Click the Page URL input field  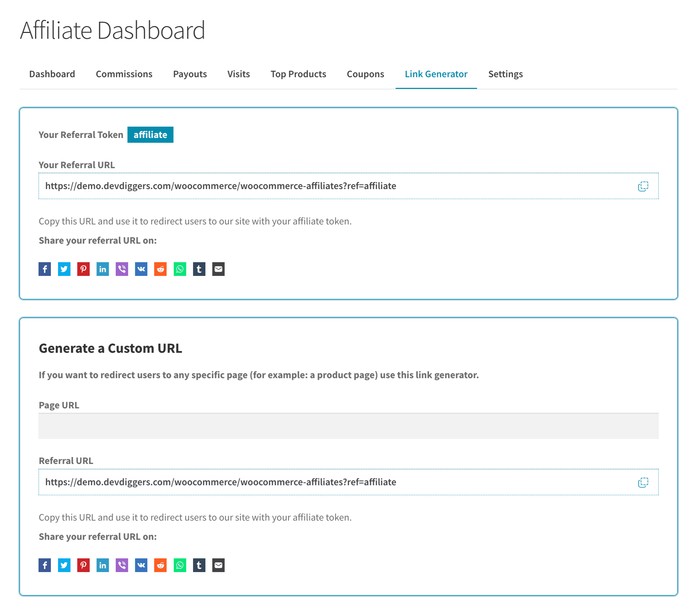(348, 426)
